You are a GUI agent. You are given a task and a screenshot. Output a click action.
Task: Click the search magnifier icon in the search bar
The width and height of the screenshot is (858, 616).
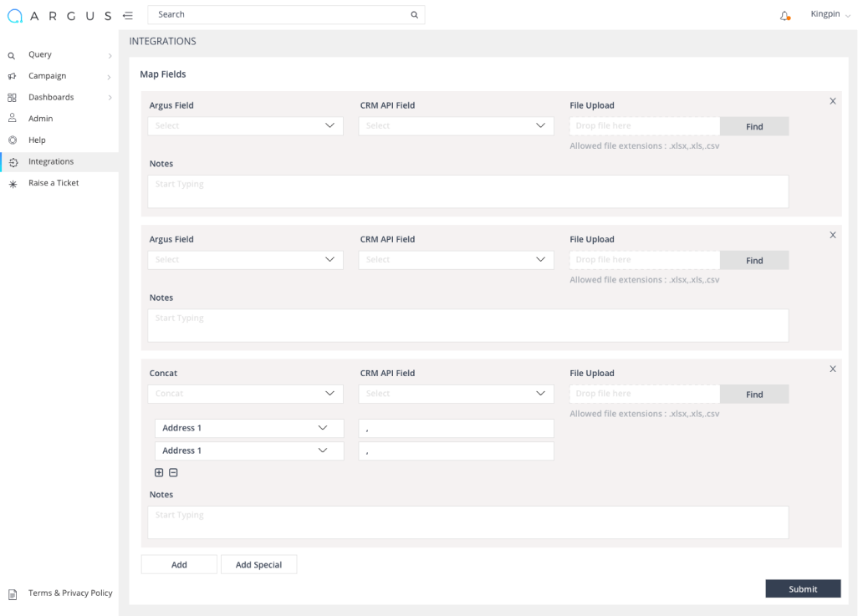coord(414,15)
